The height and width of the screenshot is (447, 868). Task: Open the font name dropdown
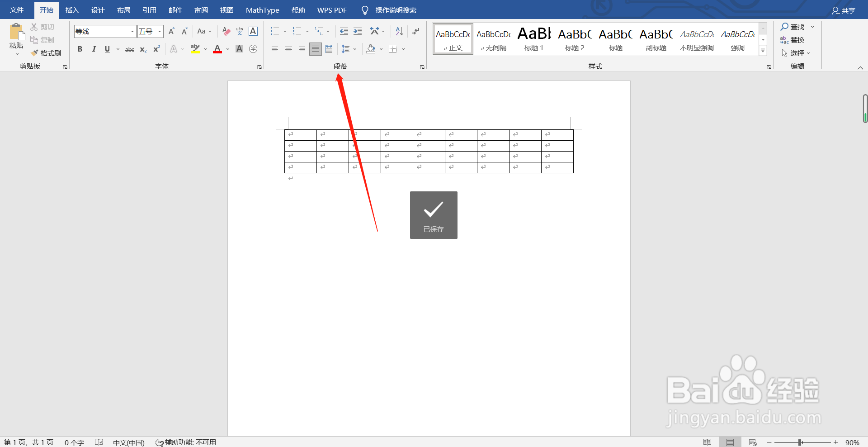tap(132, 31)
